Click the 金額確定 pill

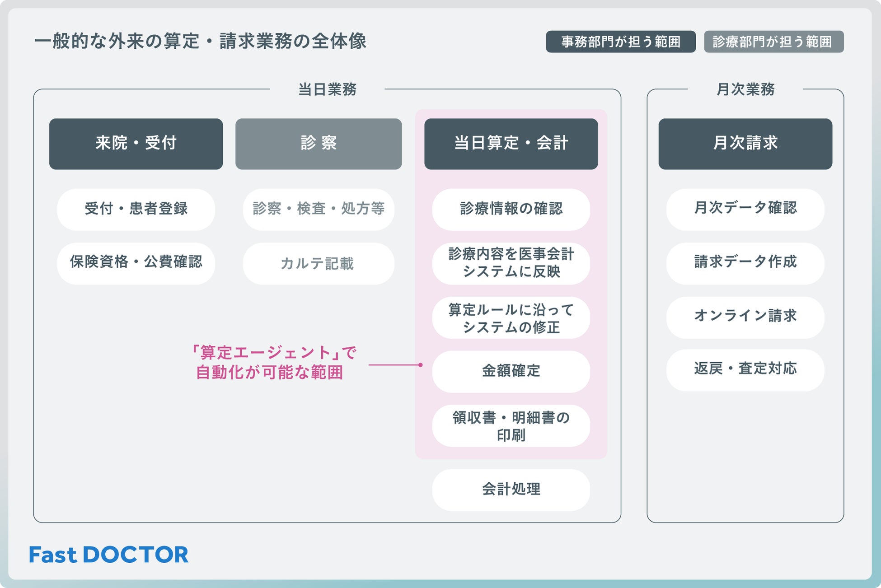click(x=511, y=371)
